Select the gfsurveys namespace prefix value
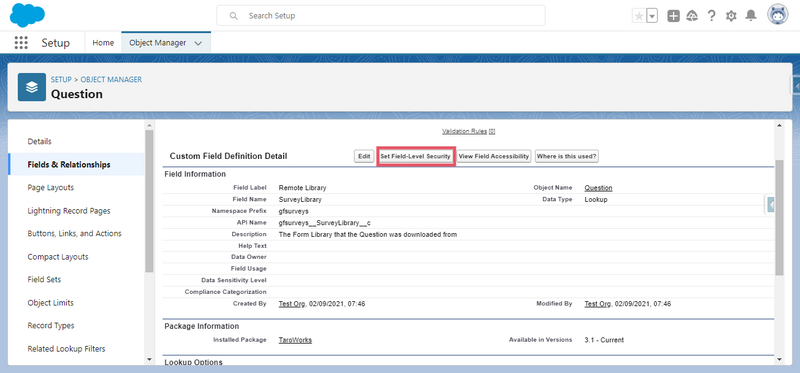The width and height of the screenshot is (800, 373). coord(293,211)
